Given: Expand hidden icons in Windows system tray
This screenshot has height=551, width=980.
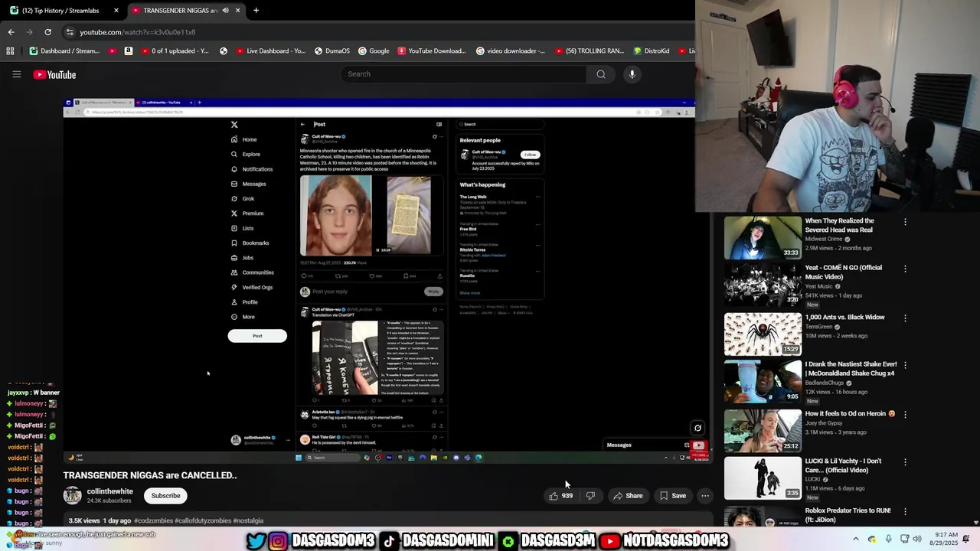Looking at the screenshot, I should tap(856, 539).
